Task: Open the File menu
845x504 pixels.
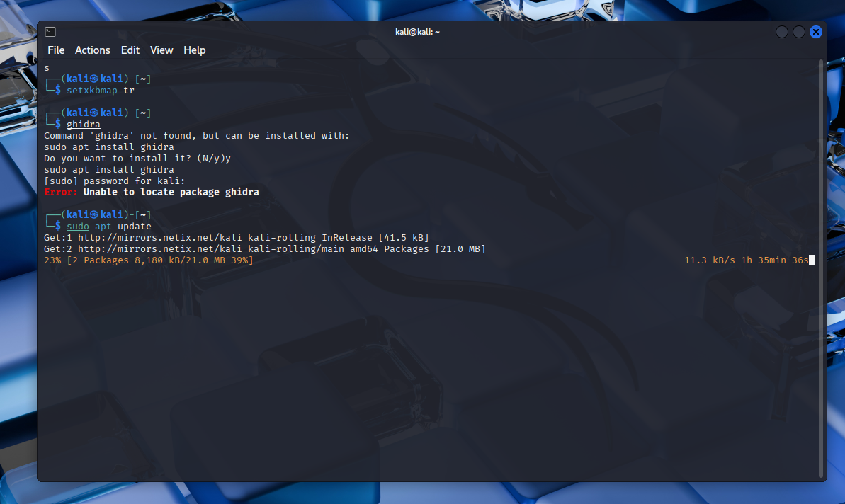Action: click(56, 50)
